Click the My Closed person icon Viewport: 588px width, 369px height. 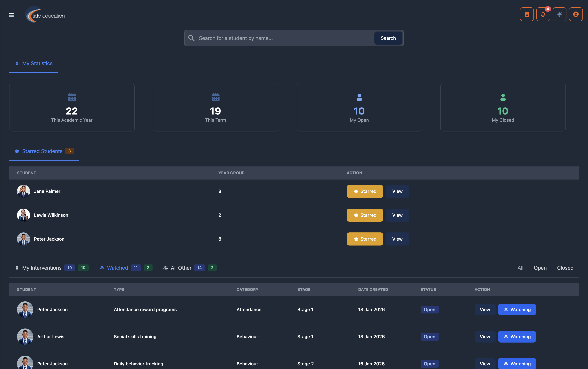pos(503,97)
